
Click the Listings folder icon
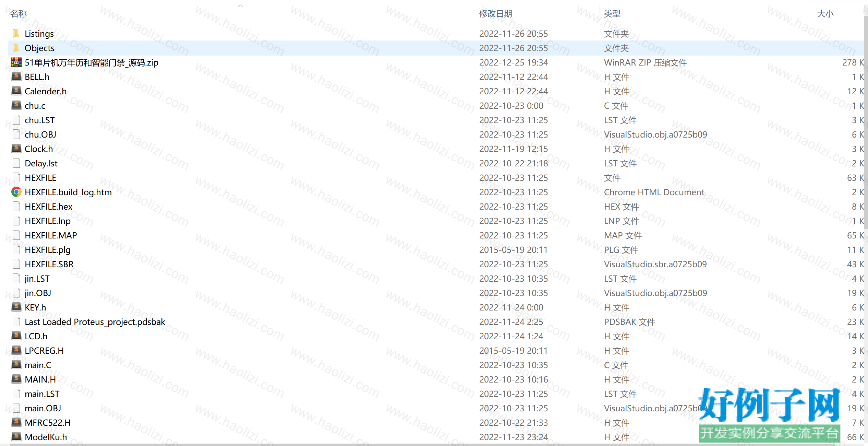click(x=16, y=33)
